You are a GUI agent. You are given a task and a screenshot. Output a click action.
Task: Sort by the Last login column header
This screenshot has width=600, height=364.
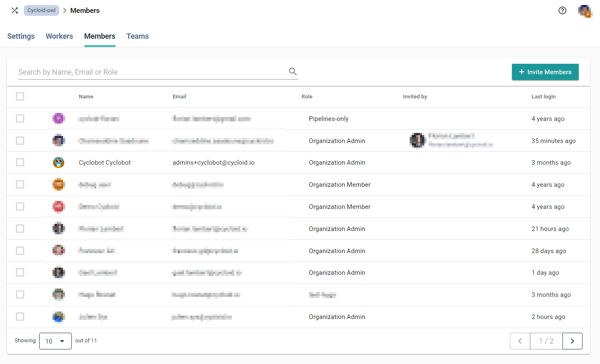pos(543,96)
